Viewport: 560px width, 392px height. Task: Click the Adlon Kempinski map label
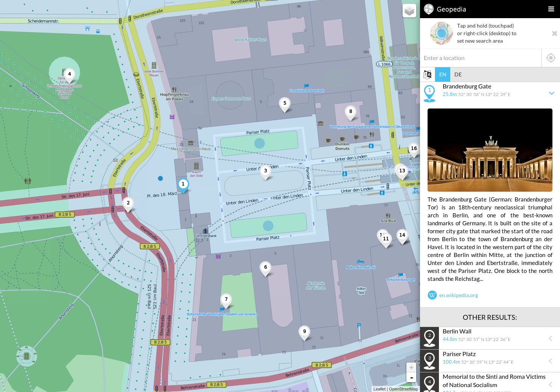(x=361, y=267)
